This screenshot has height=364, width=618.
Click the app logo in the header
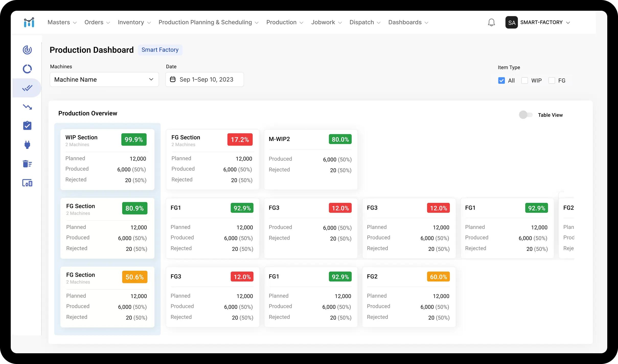tap(29, 22)
